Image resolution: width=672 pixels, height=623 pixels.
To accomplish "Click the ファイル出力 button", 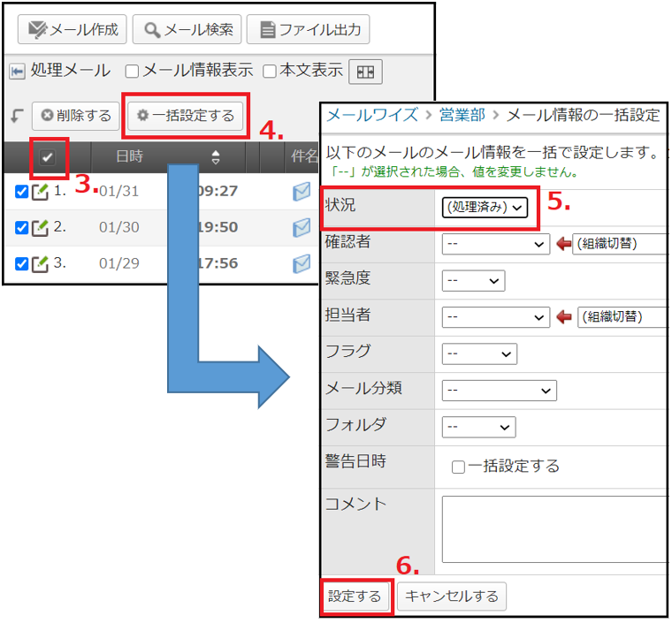I will tap(307, 30).
